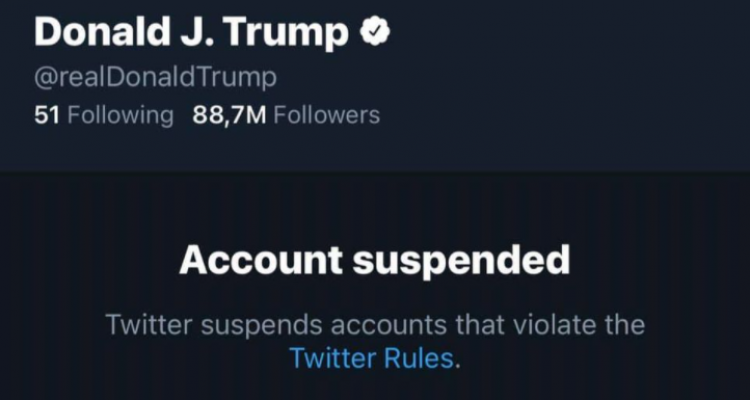Click the Account suspended heading
The image size is (750, 400).
point(374,261)
